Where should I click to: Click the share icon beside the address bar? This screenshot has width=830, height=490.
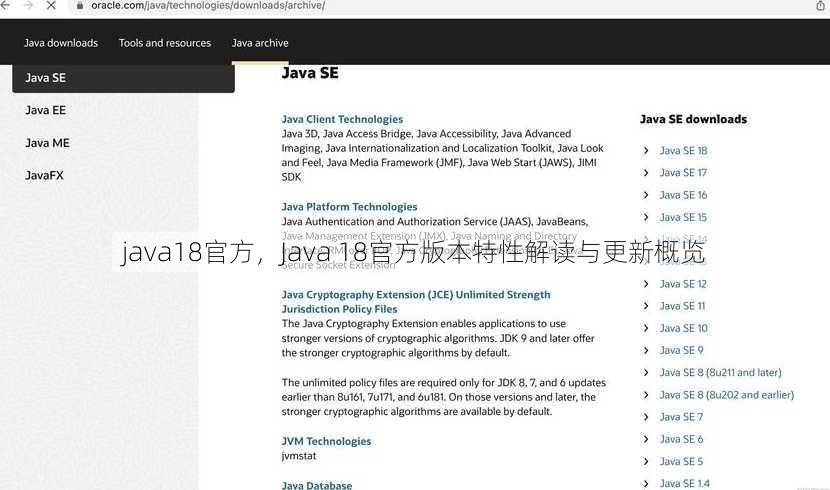[820, 5]
